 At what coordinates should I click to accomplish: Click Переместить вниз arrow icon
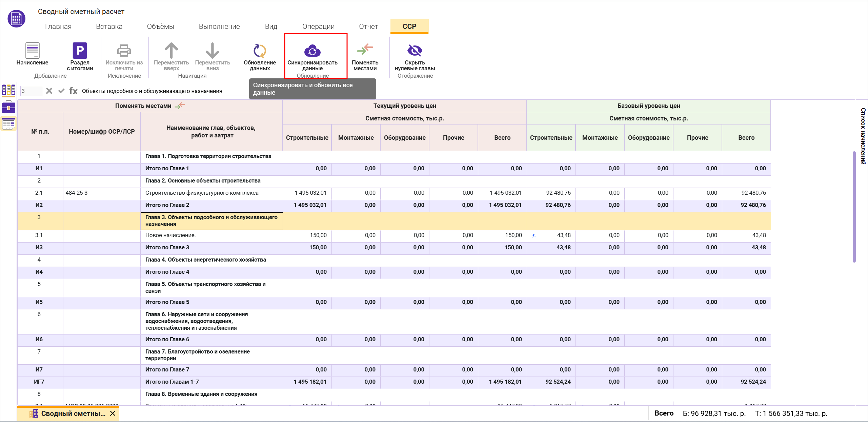pyautogui.click(x=212, y=51)
